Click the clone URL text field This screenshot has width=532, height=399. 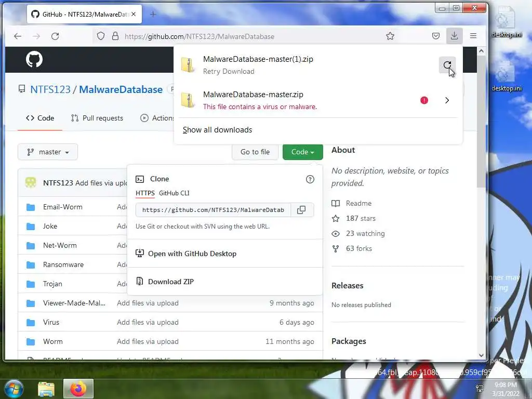tap(213, 210)
